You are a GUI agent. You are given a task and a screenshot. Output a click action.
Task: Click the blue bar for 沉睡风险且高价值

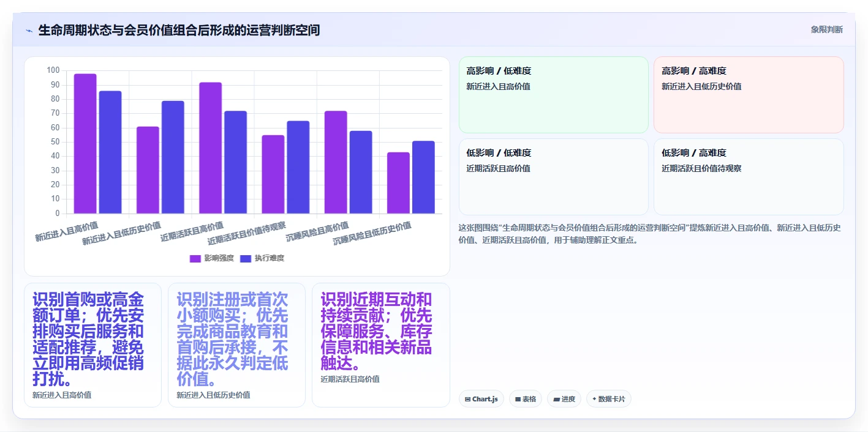[x=361, y=173]
